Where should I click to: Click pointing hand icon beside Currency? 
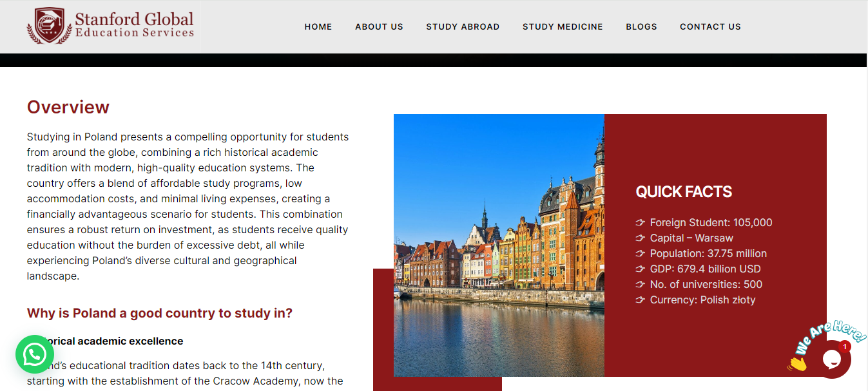tap(640, 300)
